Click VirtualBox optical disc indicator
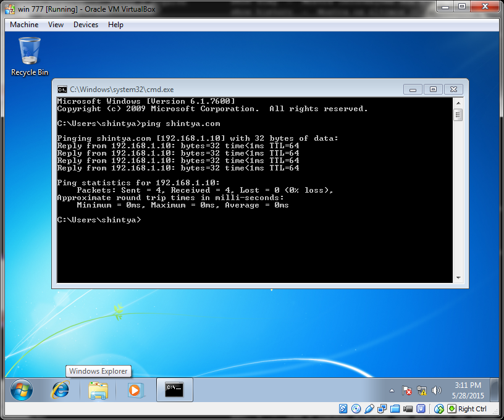The height and width of the screenshot is (420, 504). [356, 409]
